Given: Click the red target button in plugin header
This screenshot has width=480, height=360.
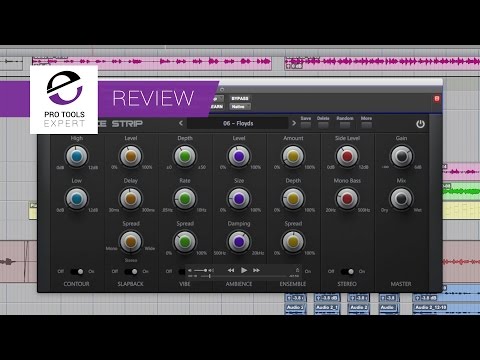Looking at the screenshot, I should (437, 98).
